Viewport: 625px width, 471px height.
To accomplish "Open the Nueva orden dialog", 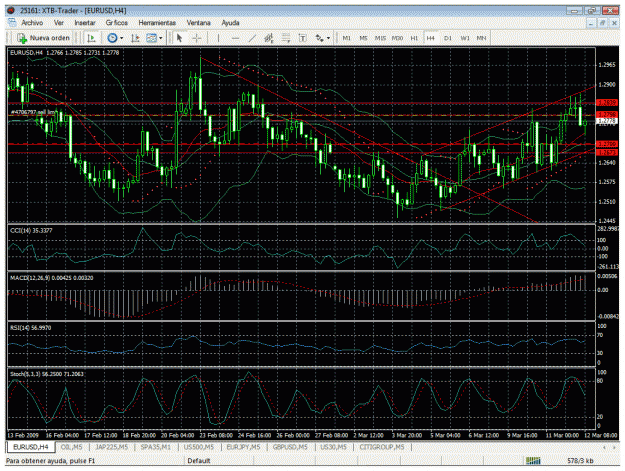I will pos(43,38).
